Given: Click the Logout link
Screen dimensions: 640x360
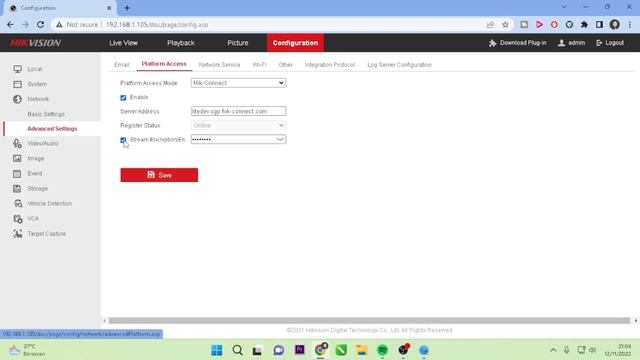Looking at the screenshot, I should pos(614,43).
